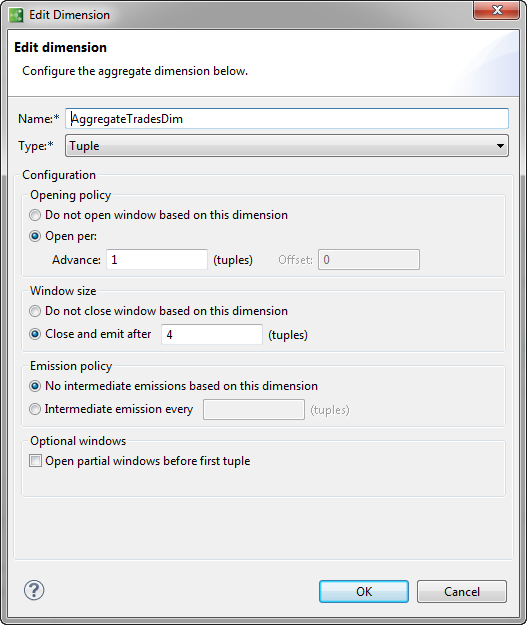
Task: Click the 'Window size' group label
Action: pyautogui.click(x=63, y=291)
